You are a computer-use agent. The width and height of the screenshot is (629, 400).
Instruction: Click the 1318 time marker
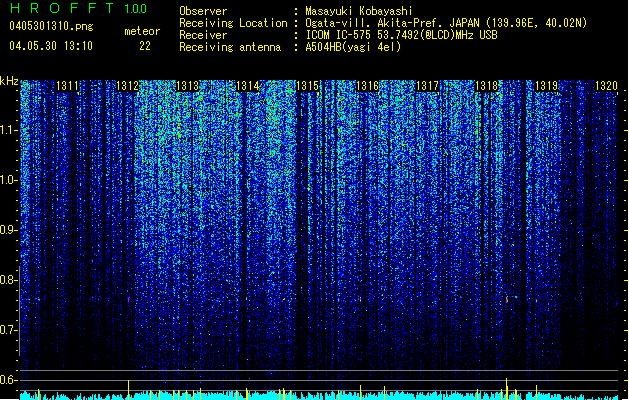pyautogui.click(x=487, y=86)
